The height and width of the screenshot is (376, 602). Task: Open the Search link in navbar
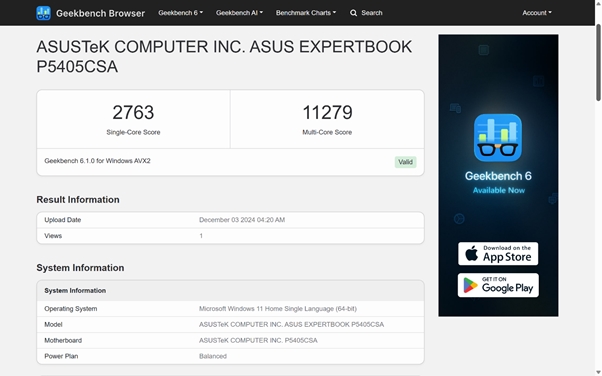coord(372,13)
